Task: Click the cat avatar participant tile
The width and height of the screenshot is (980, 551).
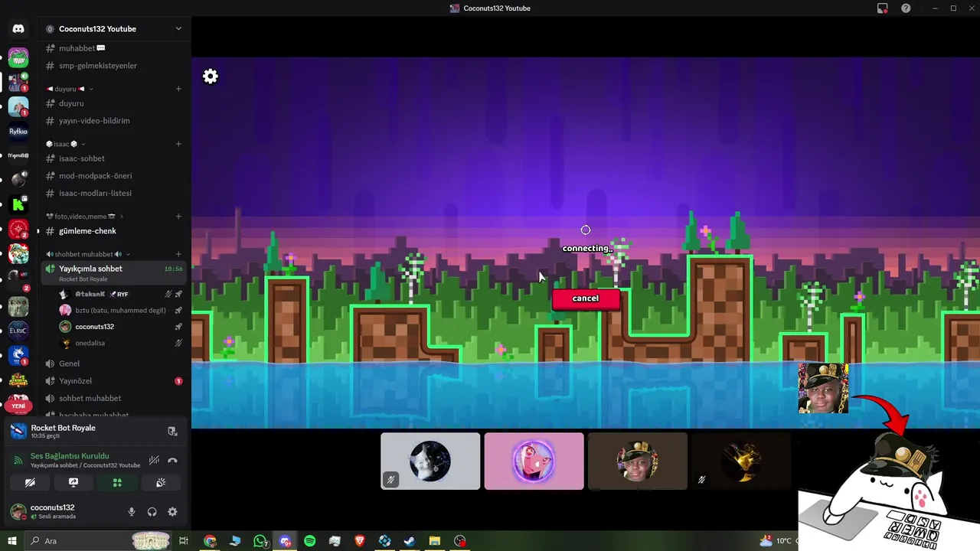Action: tap(430, 461)
